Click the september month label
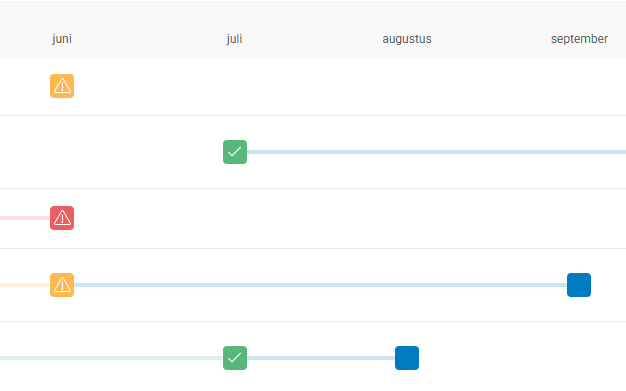 pos(579,39)
